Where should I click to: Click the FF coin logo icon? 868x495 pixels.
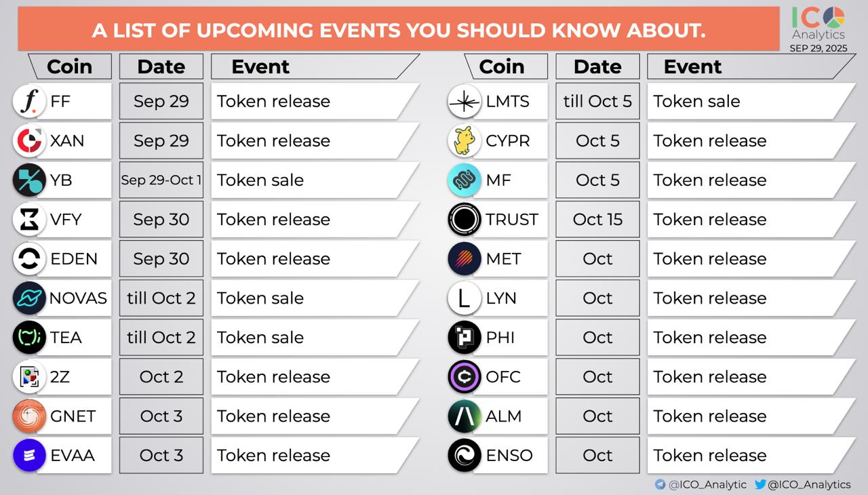[29, 101]
